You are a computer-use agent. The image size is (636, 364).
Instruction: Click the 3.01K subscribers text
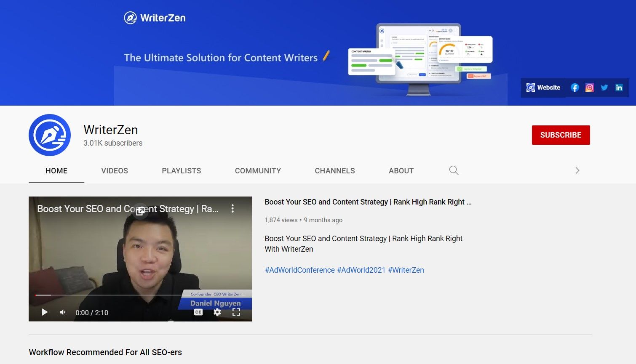click(x=113, y=143)
